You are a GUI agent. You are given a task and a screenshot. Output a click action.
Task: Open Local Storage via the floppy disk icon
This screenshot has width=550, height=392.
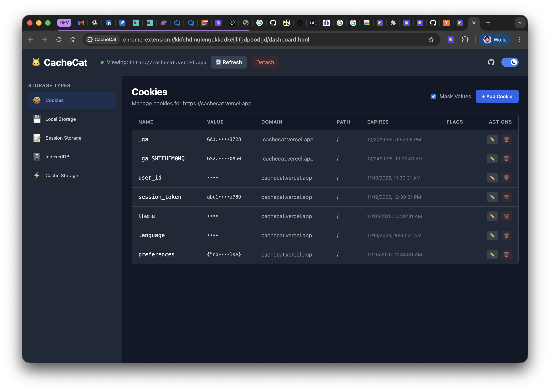(x=37, y=119)
